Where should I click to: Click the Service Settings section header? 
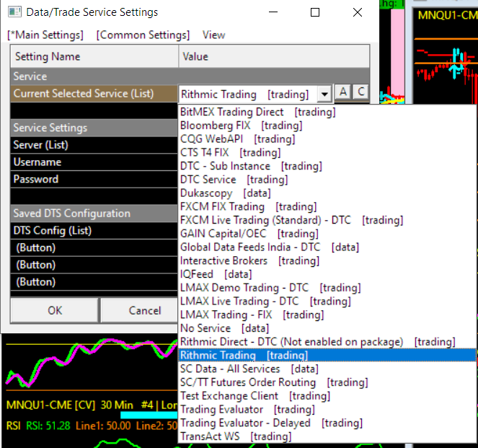click(94, 128)
